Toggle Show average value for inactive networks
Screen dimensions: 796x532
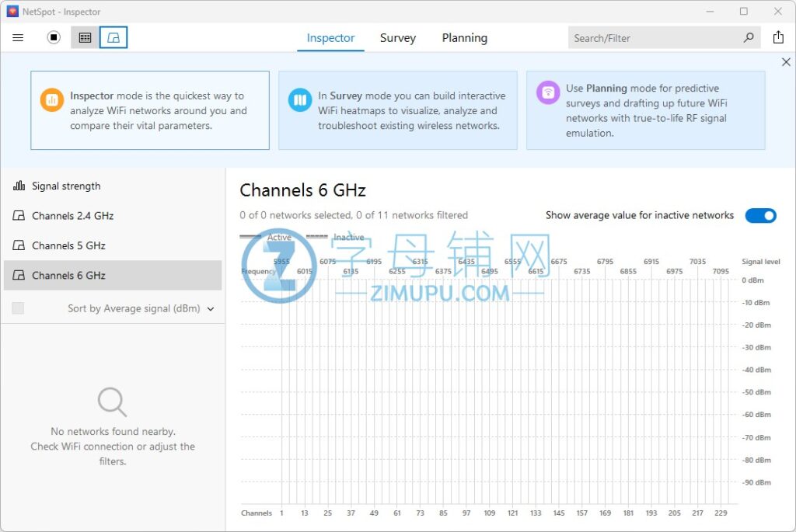[x=760, y=216]
